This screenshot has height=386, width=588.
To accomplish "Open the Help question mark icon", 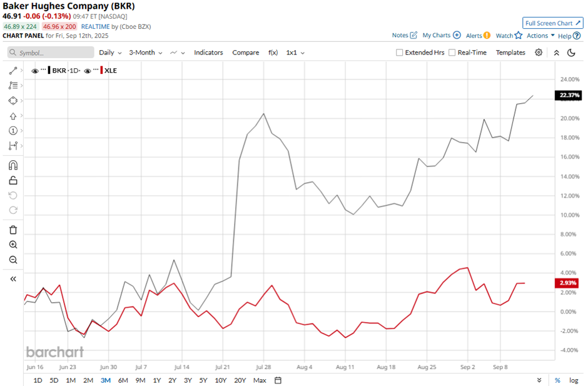I will (577, 36).
